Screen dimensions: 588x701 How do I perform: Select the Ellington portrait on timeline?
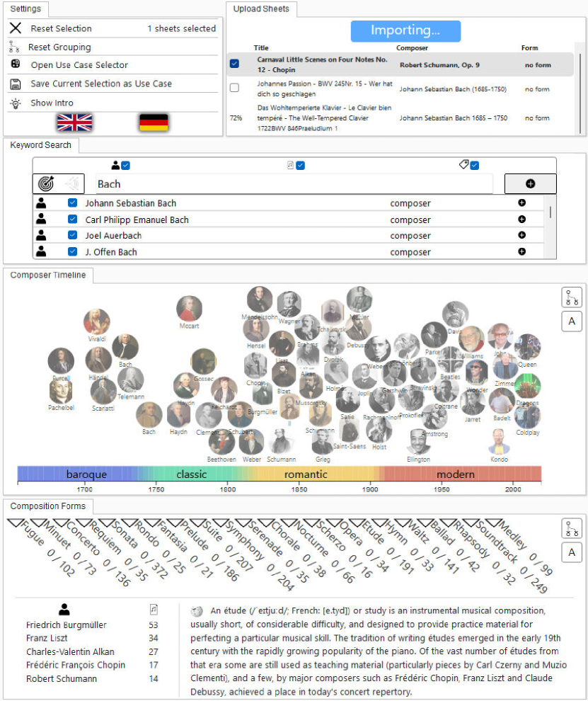[419, 442]
